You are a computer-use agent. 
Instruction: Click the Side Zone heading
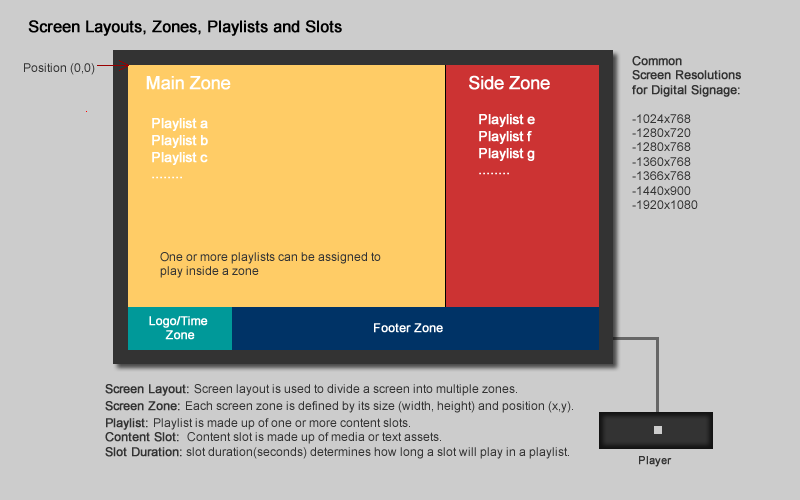click(509, 83)
